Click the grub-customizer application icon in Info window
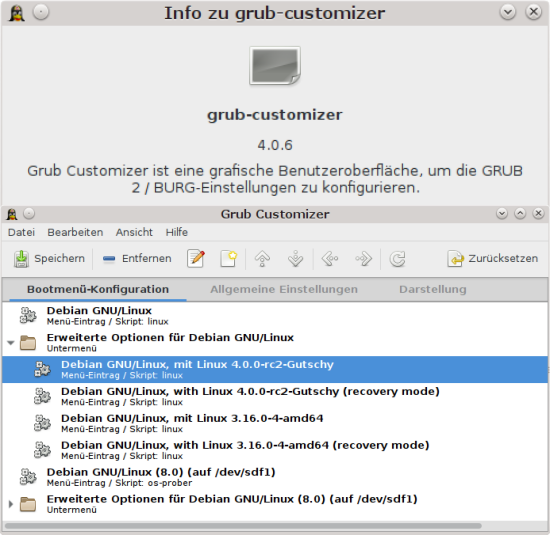Viewport: 550px width, 535px height. [275, 66]
